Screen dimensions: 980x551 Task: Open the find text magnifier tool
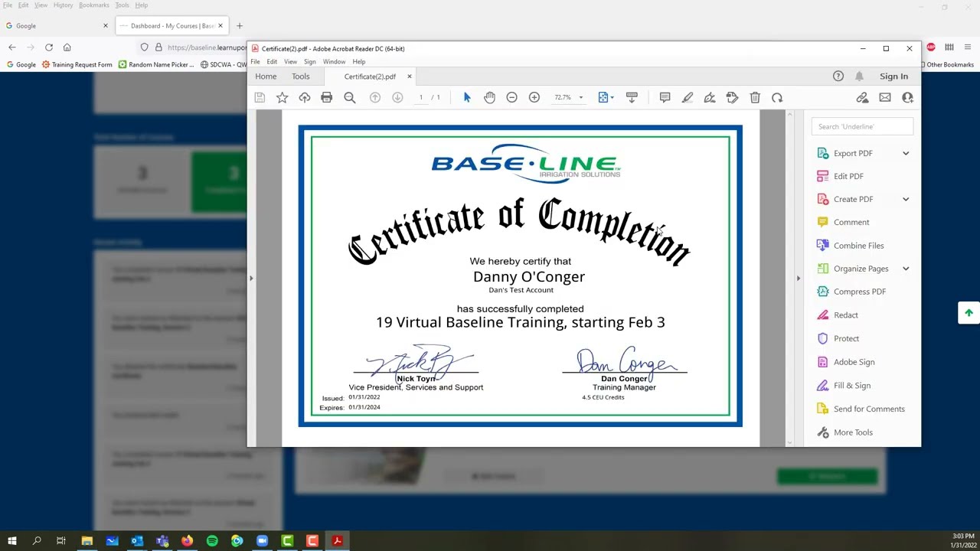pos(350,98)
